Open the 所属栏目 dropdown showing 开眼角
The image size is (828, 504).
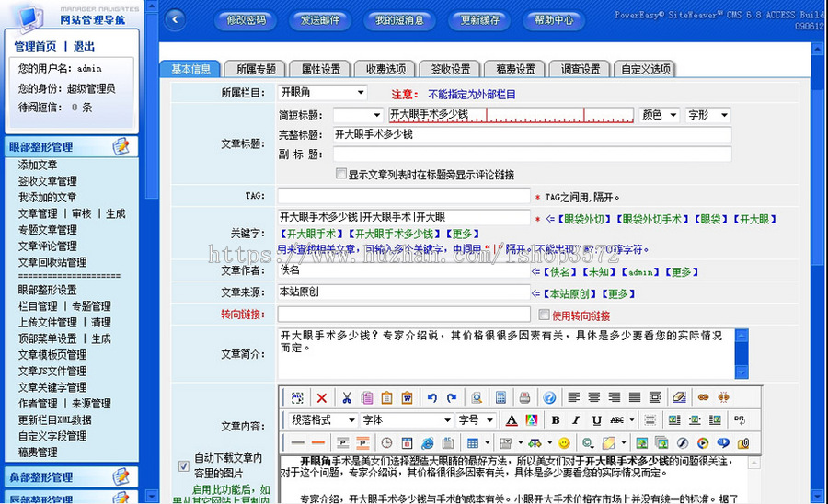322,92
